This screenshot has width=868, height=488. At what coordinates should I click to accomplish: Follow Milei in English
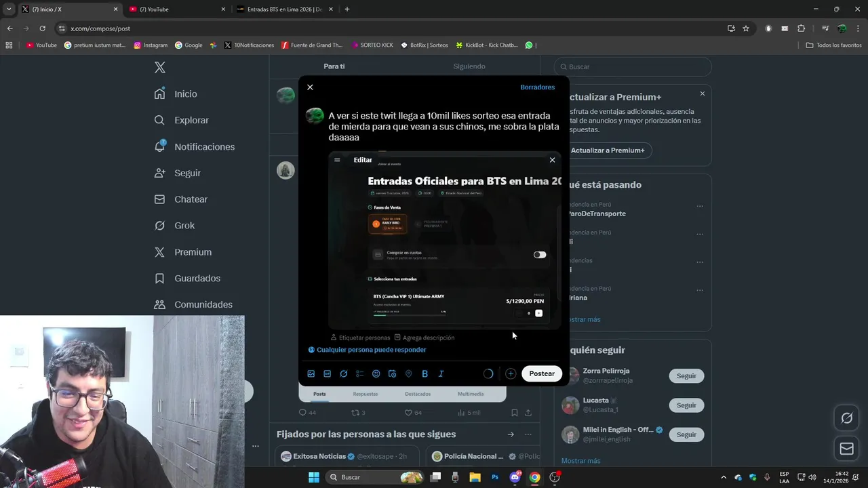[x=686, y=434]
